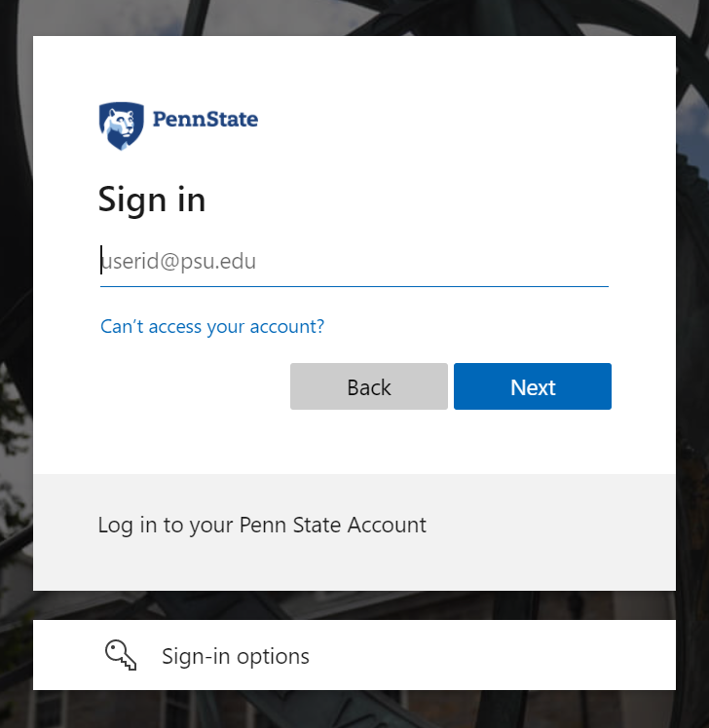Screen dimensions: 709x728
Task: Click the blue Next button
Action: (532, 386)
